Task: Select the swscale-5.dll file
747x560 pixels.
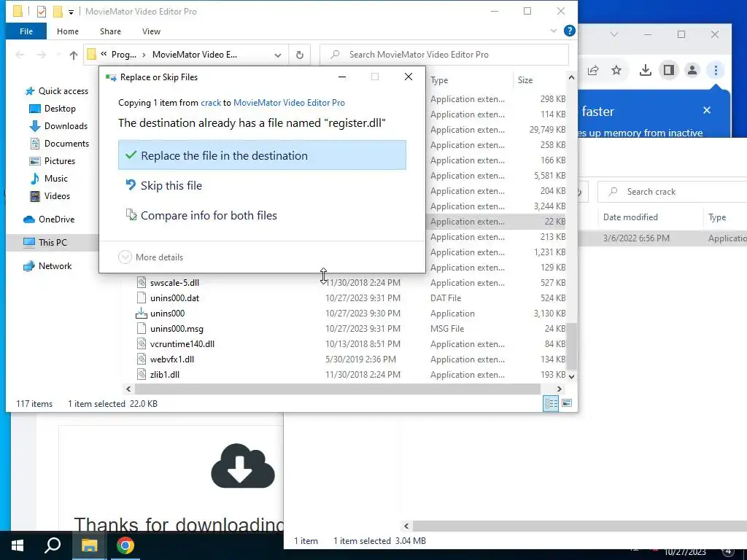Action: click(174, 283)
